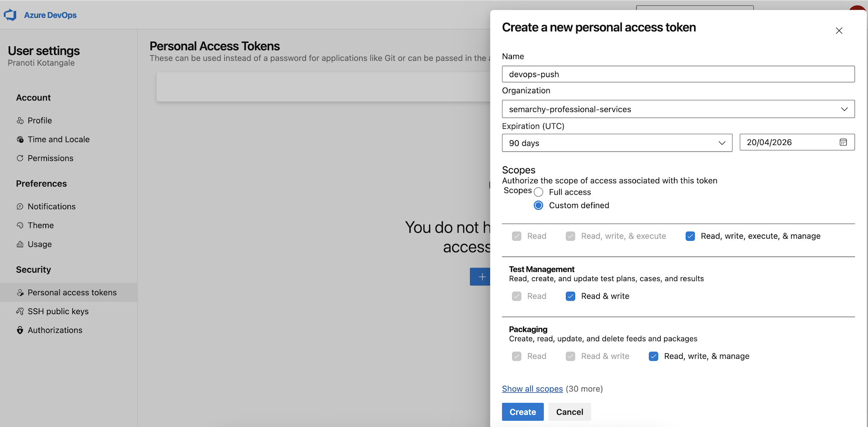868x427 pixels.
Task: Select the Full access scope radio button
Action: point(538,192)
